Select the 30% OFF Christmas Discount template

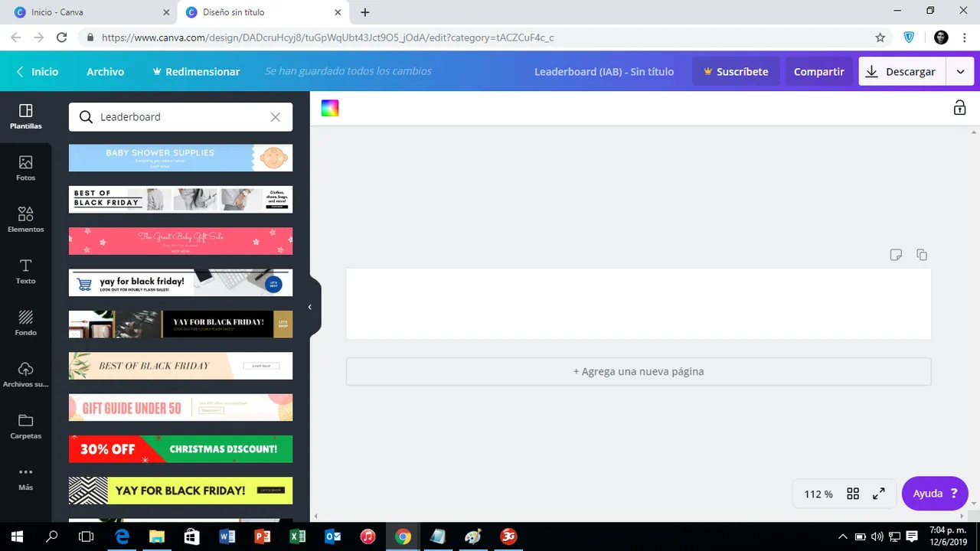point(181,449)
